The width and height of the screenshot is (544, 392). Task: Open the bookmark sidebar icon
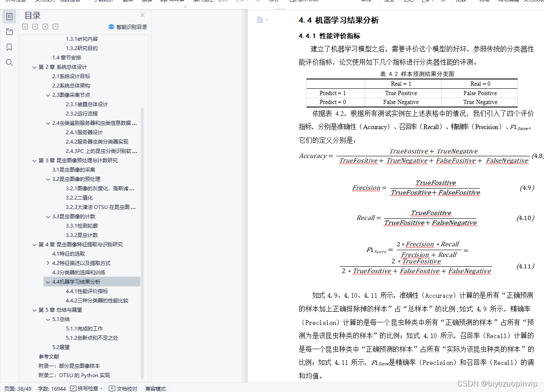pos(9,47)
